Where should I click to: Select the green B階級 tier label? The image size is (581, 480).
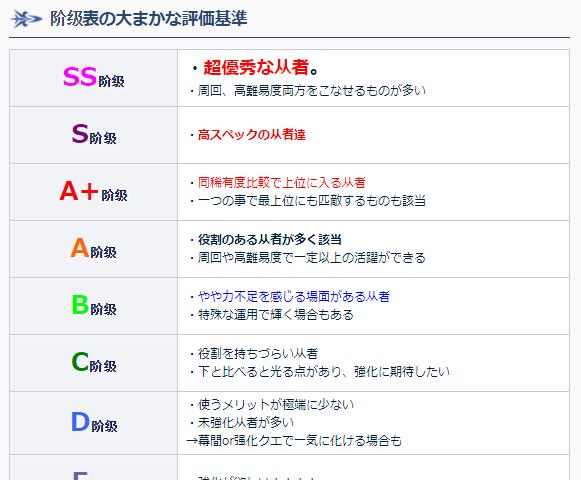coord(94,306)
